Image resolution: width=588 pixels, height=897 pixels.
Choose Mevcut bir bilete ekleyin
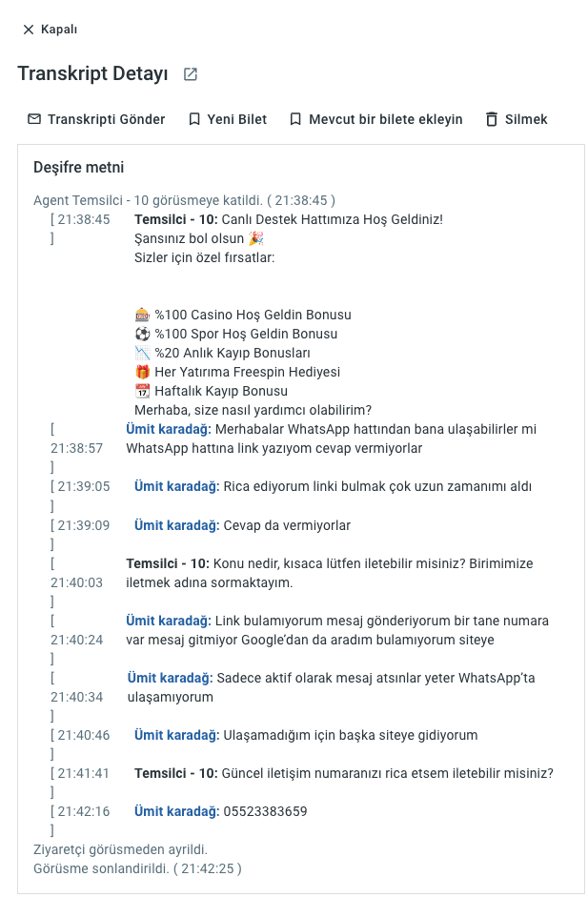click(x=386, y=119)
